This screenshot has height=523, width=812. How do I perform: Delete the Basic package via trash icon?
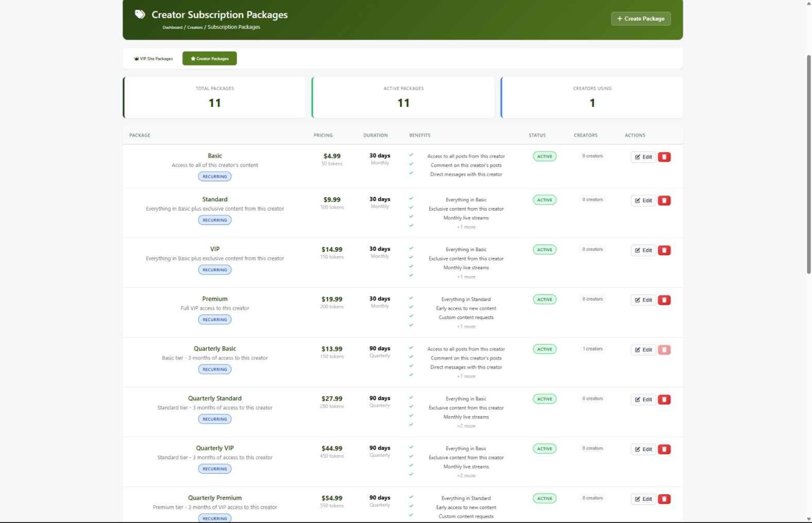coord(664,157)
